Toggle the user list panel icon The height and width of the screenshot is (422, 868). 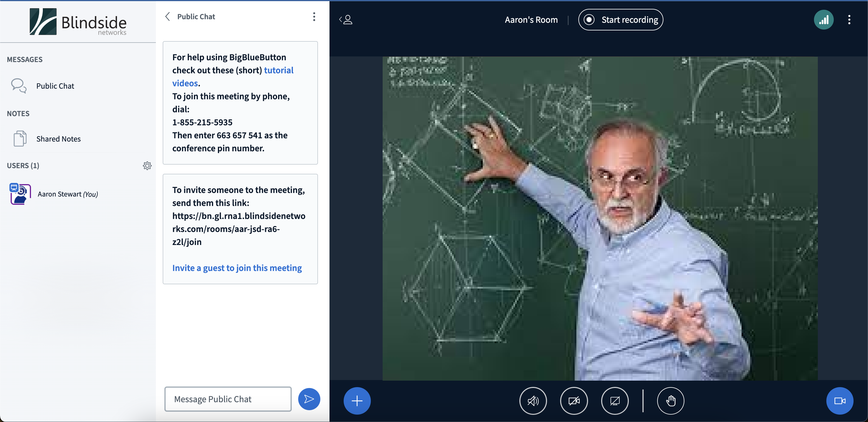click(346, 20)
